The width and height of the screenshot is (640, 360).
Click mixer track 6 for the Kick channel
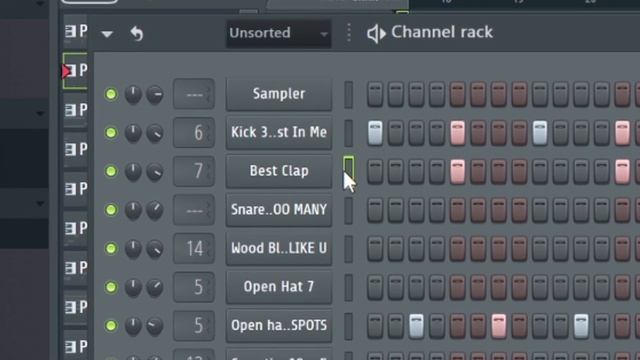pos(194,133)
